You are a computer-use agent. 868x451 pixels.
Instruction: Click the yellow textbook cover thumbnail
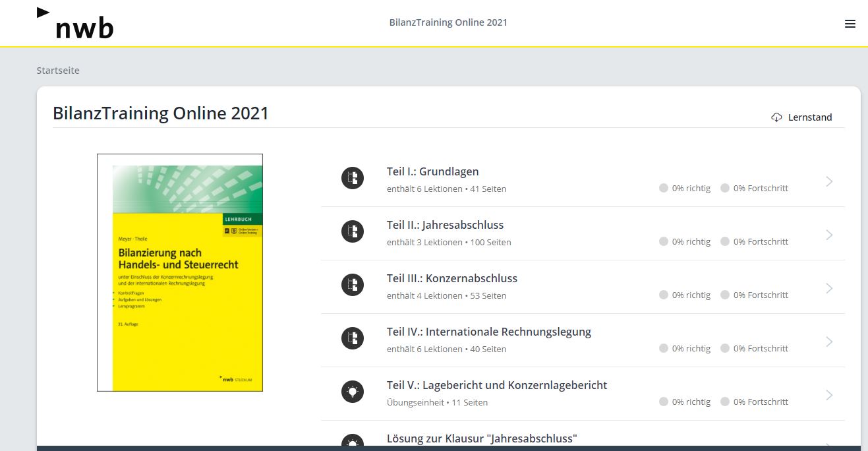180,272
